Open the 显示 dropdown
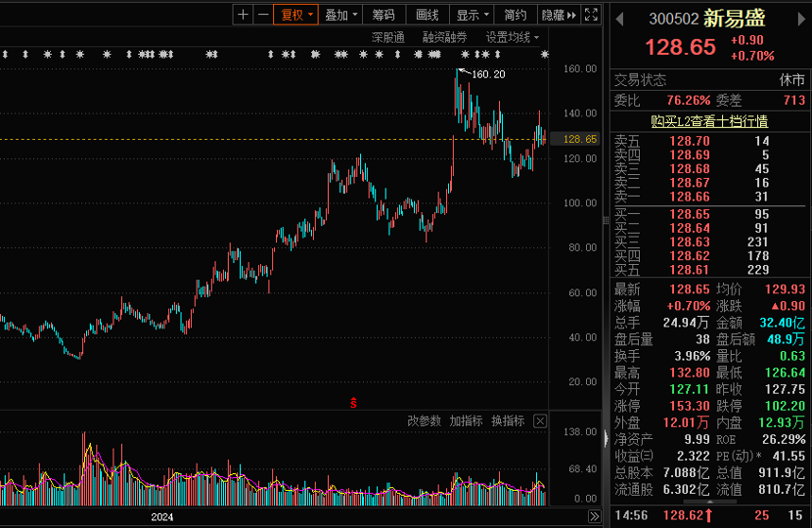 click(472, 15)
